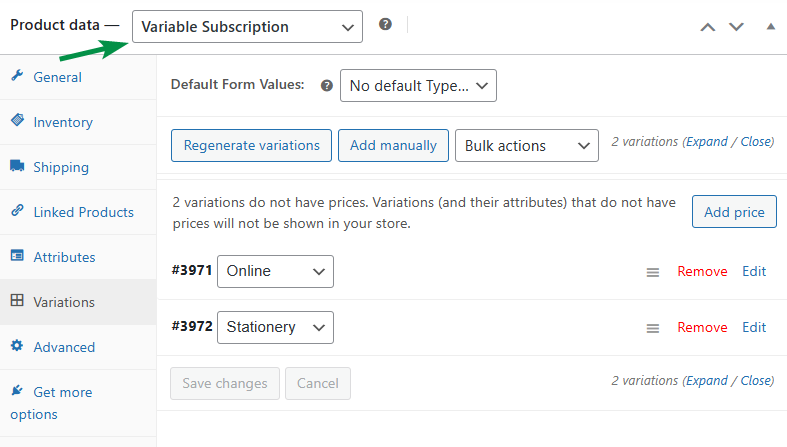Click the drag handle icon for variation #3972
787x447 pixels.
652,328
